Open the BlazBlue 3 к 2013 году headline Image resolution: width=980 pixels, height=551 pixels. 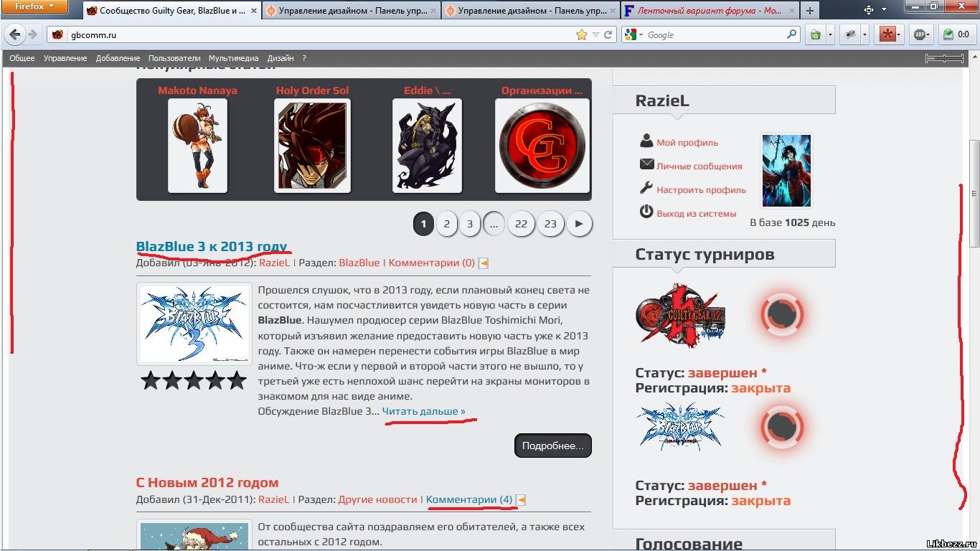click(x=212, y=246)
